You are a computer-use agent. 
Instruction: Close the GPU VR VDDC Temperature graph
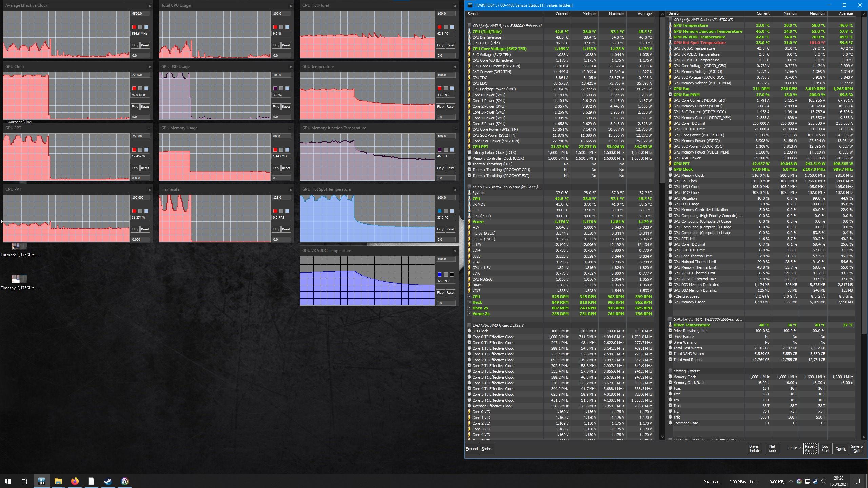[x=455, y=251]
